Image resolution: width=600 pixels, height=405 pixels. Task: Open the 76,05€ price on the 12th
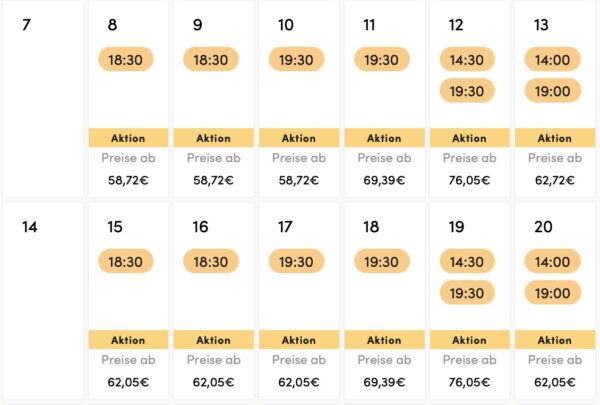[x=470, y=180]
